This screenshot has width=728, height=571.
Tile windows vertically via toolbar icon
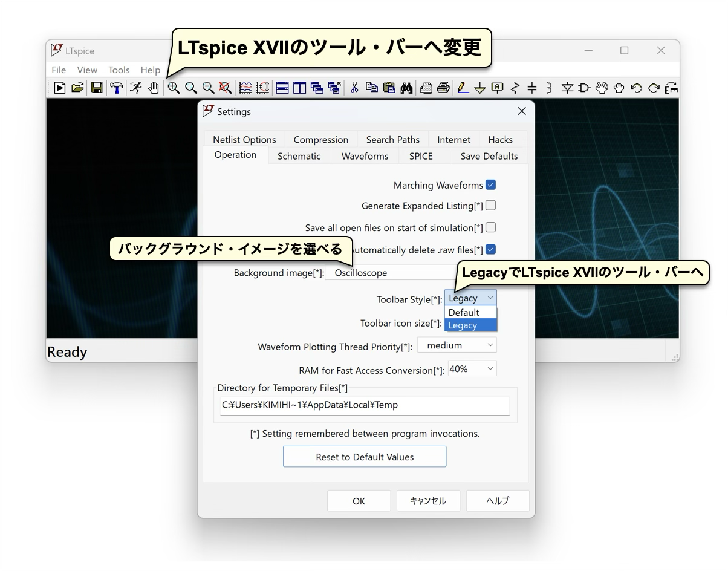click(x=300, y=88)
